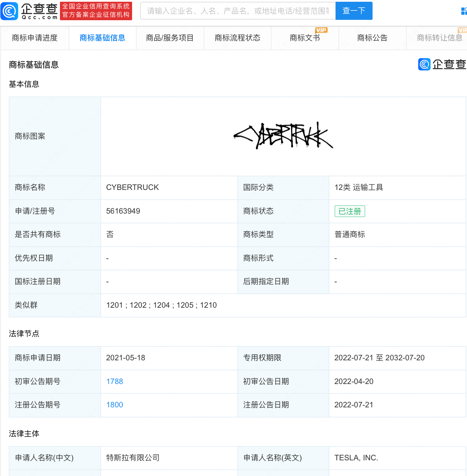Open the 商品/服务项目 tab
Image resolution: width=467 pixels, height=476 pixels.
[170, 38]
